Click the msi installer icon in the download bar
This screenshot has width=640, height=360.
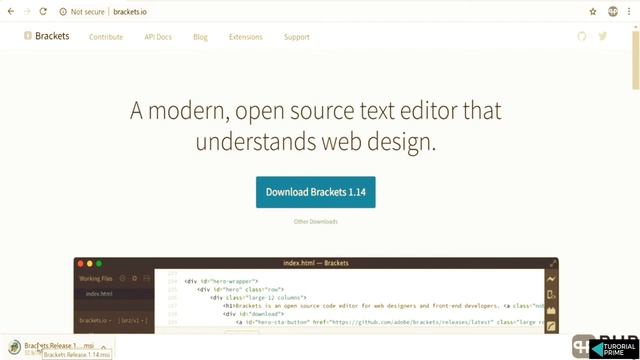pos(14,347)
